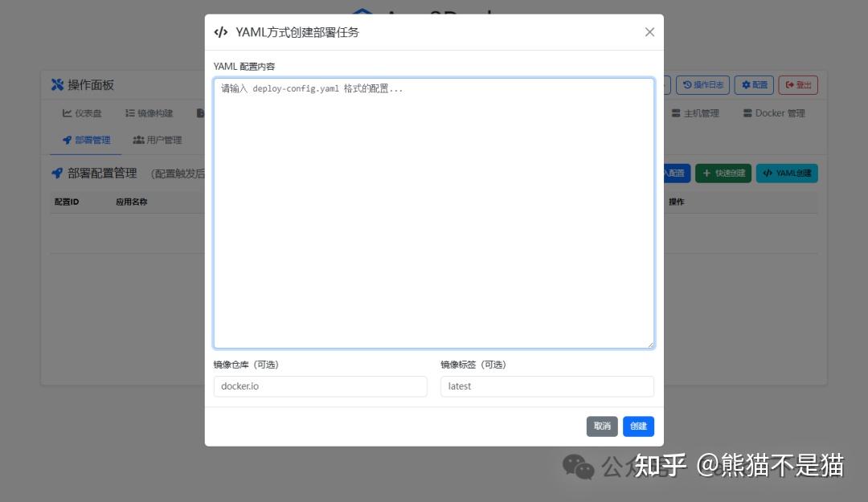Cancel the dialog with 取消 button
The width and height of the screenshot is (868, 502).
[x=602, y=426]
